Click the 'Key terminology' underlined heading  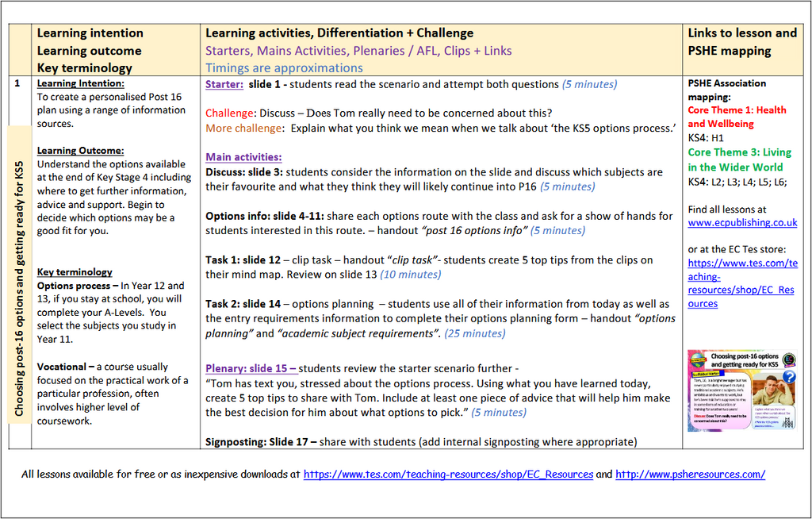(75, 272)
